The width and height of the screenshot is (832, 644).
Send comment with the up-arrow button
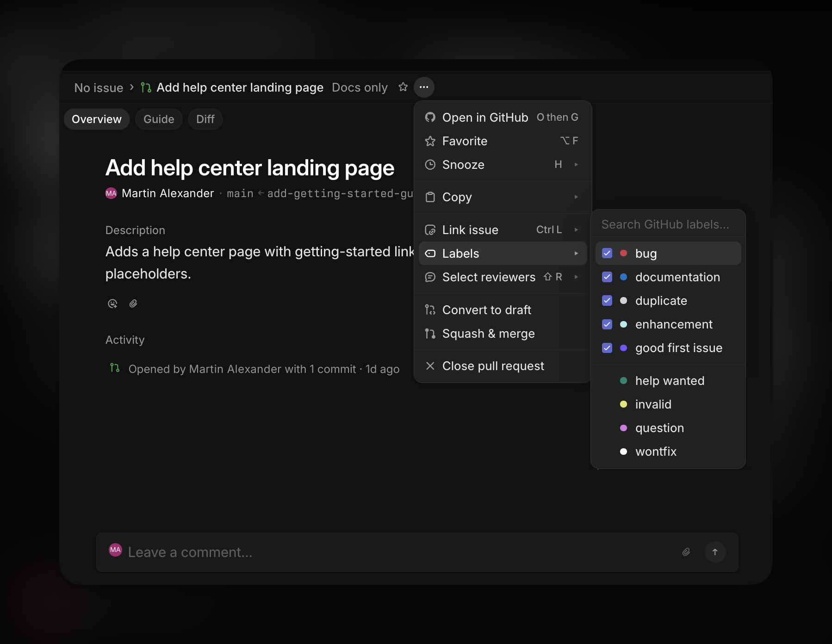tap(715, 552)
